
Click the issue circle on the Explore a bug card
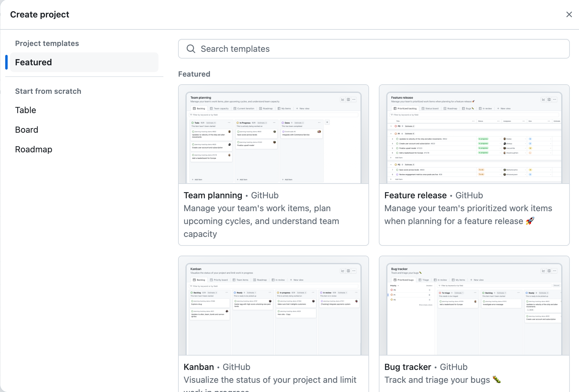tap(192, 301)
